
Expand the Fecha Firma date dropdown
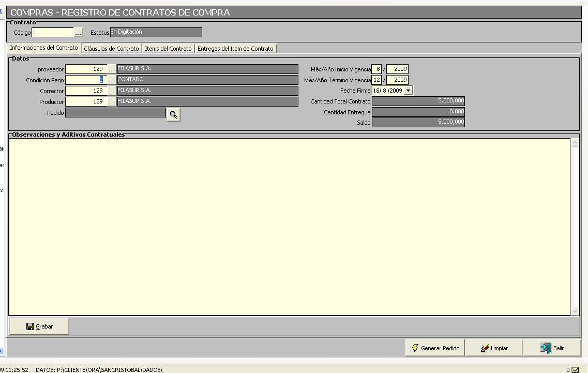tap(408, 91)
